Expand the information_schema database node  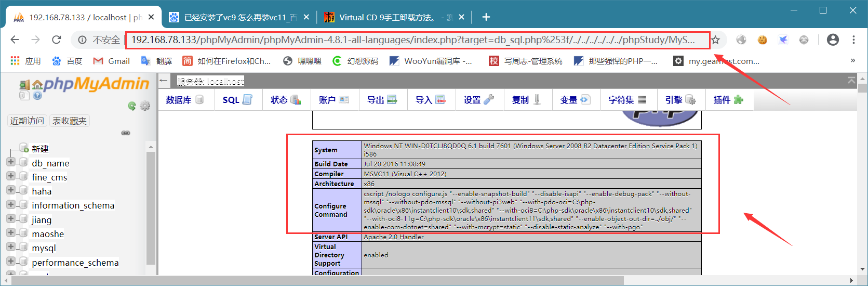10,204
